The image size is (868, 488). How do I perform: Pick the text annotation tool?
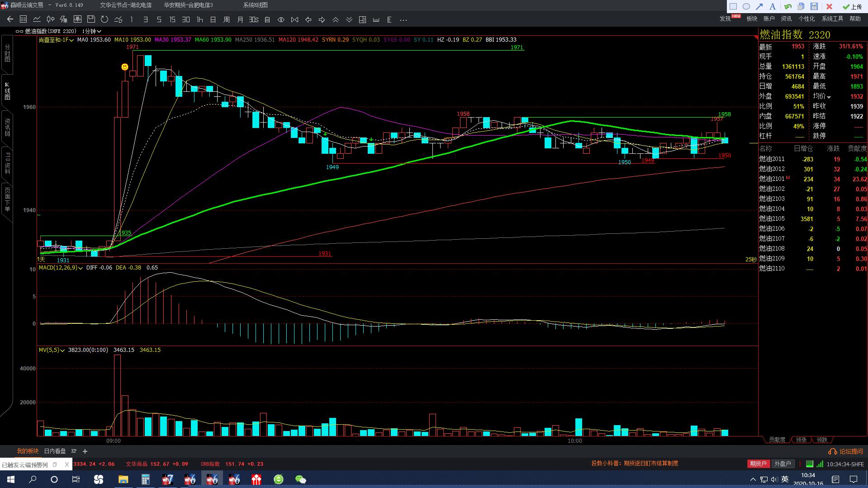(x=773, y=6)
